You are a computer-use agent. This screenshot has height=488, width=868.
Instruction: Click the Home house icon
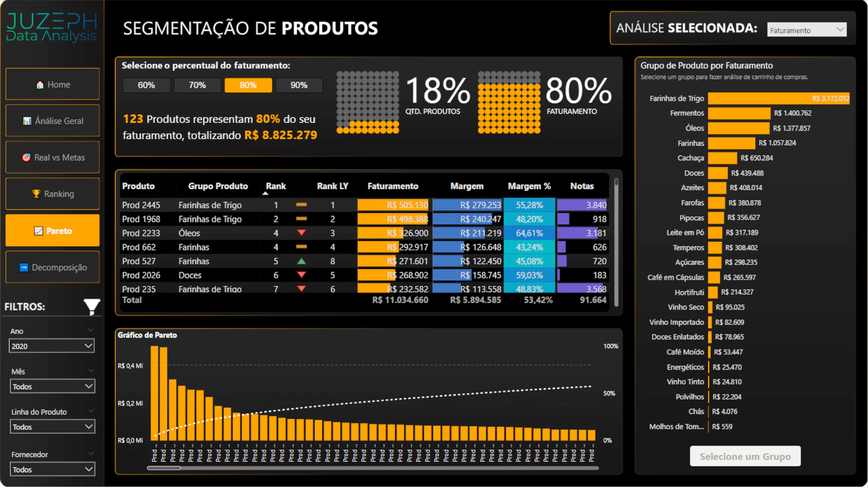pyautogui.click(x=40, y=85)
